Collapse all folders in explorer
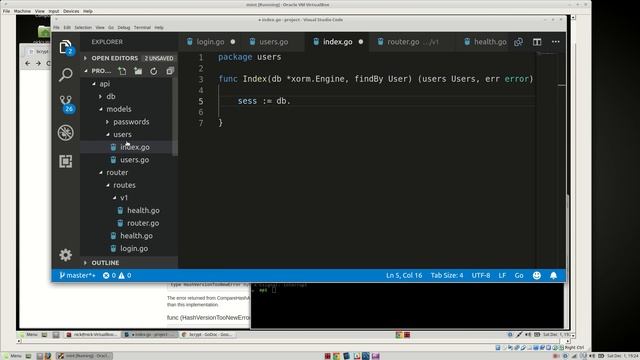The width and height of the screenshot is (640, 360). [x=170, y=71]
